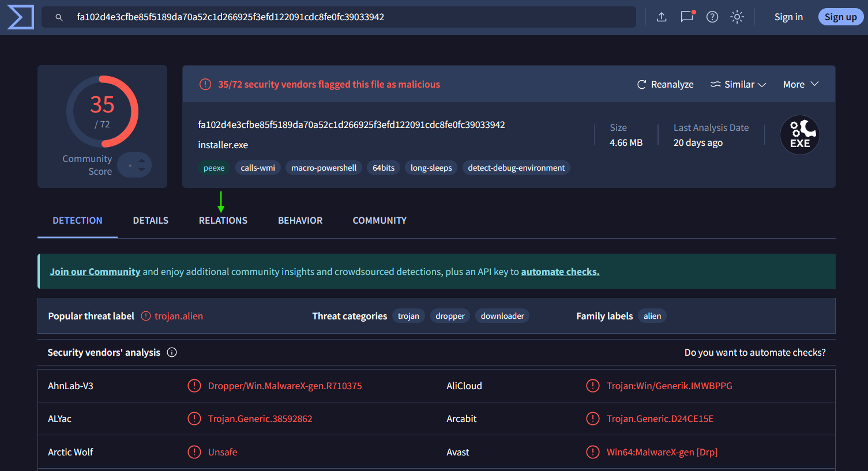Click the 35/72 detection score gauge
Viewport: 868px width, 471px height.
[103, 111]
